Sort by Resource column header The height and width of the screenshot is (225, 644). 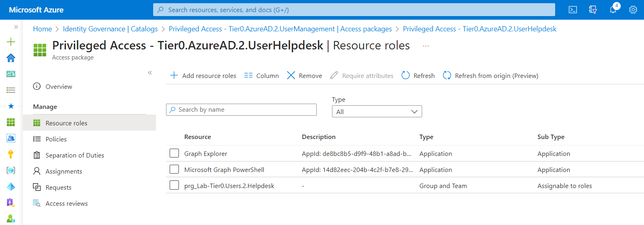pos(197,137)
